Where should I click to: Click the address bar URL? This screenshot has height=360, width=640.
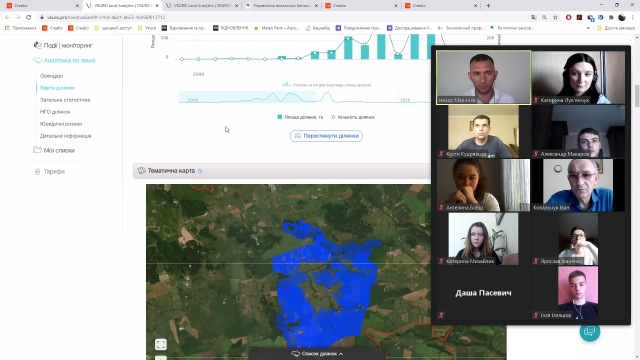(x=106, y=17)
